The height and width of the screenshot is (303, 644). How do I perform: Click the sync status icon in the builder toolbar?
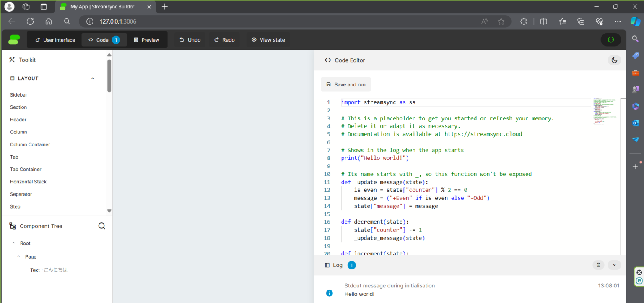(611, 39)
